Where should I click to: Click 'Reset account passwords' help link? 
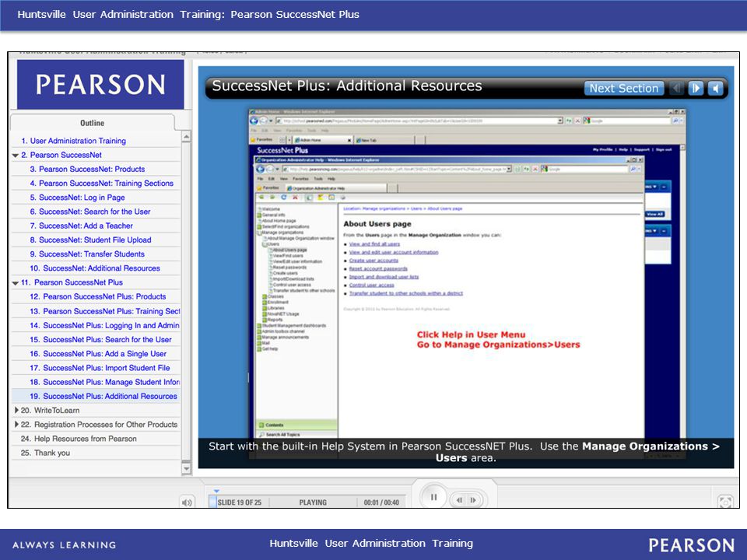point(378,268)
